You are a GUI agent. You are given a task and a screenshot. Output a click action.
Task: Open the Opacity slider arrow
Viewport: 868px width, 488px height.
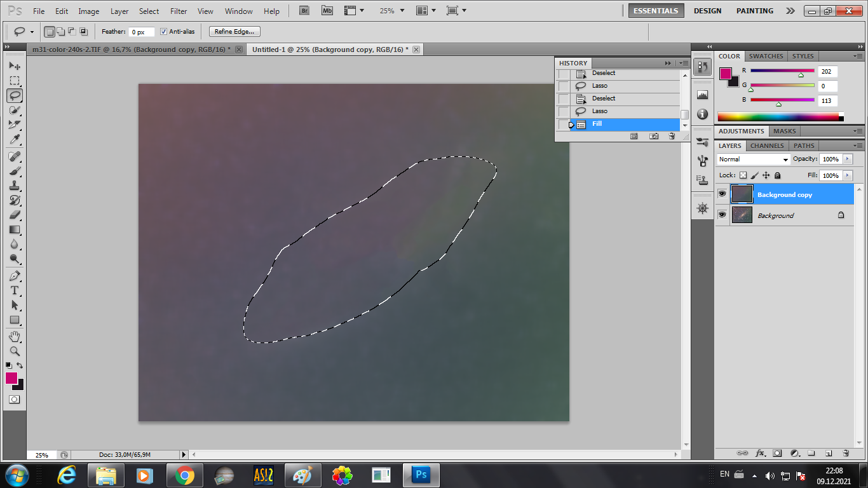[848, 159]
